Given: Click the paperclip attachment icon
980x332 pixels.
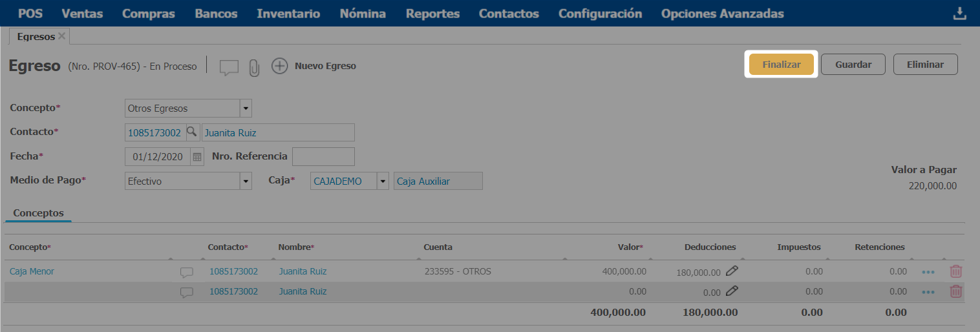Looking at the screenshot, I should point(254,67).
